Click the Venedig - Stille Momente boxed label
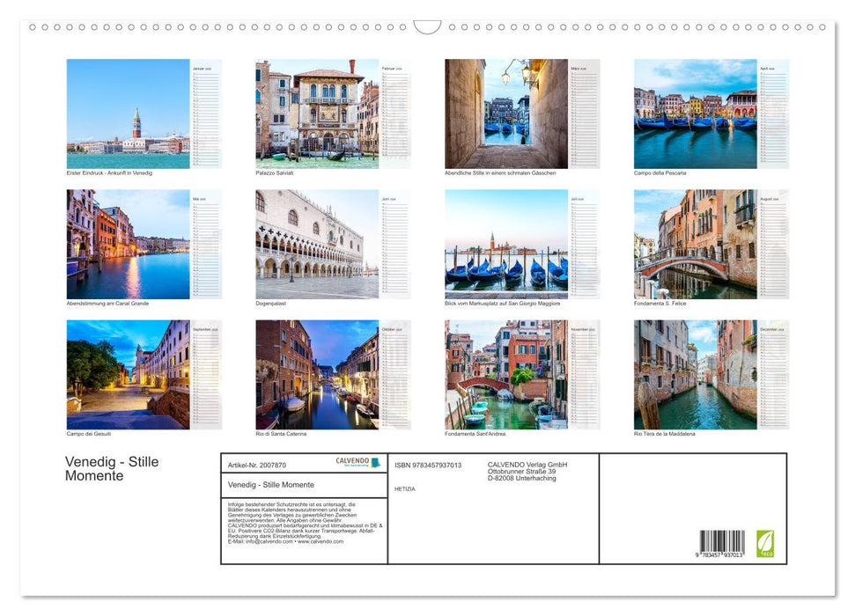 (x=269, y=485)
